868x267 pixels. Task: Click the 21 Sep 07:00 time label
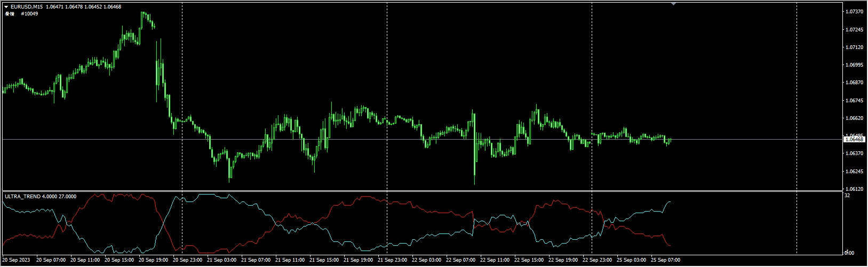(256, 261)
